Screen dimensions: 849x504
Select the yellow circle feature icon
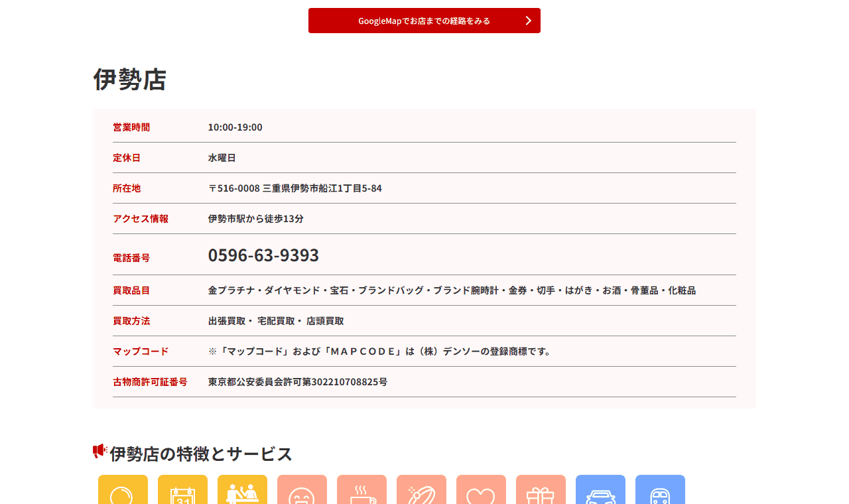[123, 489]
